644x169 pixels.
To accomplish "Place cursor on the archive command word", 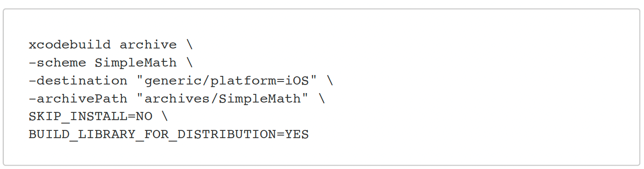I will pyautogui.click(x=148, y=45).
